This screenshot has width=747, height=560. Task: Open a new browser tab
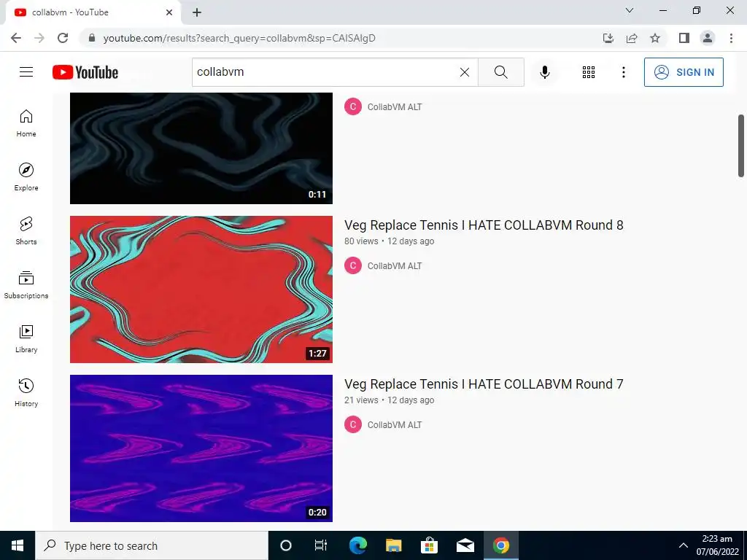click(197, 12)
